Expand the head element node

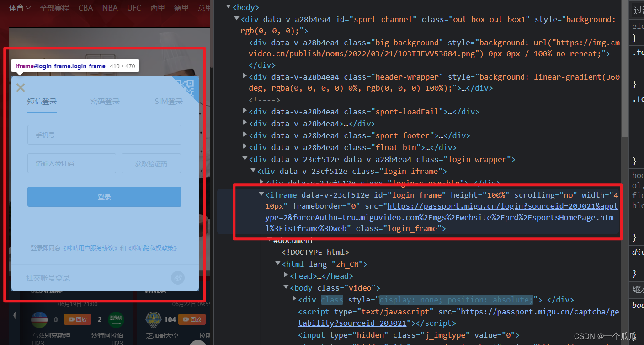(x=286, y=275)
